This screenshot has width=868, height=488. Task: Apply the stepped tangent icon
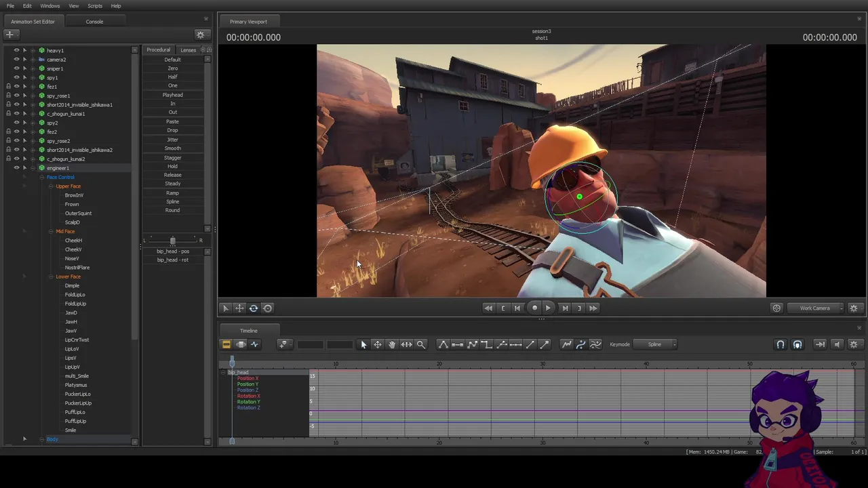[x=487, y=344]
